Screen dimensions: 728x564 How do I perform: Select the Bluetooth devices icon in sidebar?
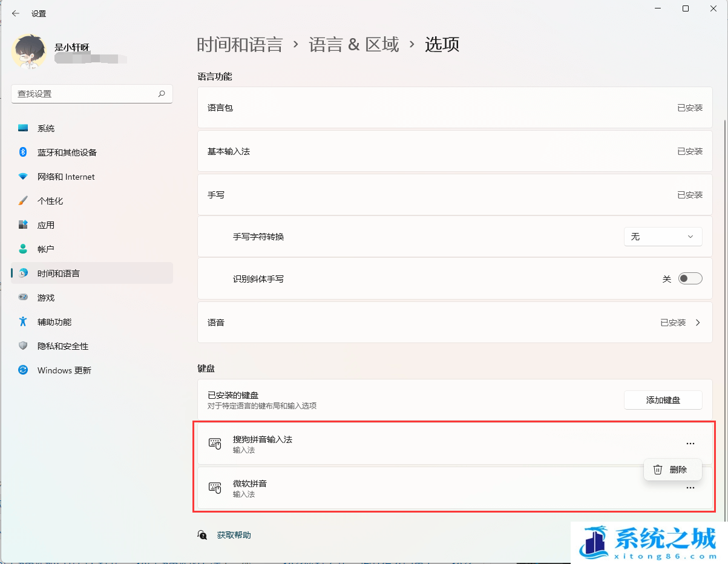pos(22,152)
